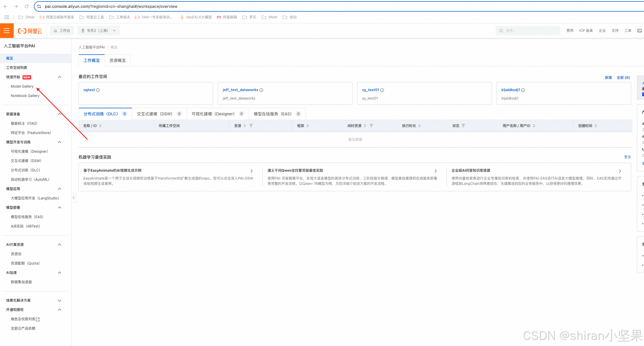Click the 新建 workspace link
The height and width of the screenshot is (346, 644).
(608, 78)
